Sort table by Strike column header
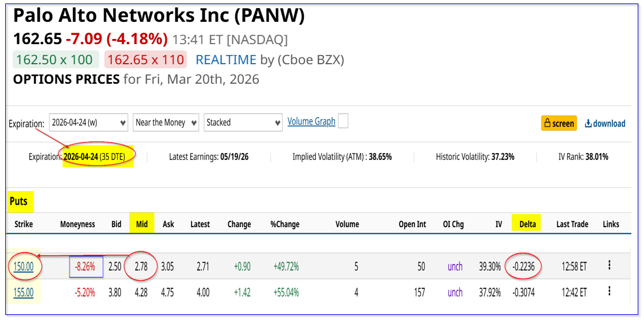This screenshot has height=320, width=644. tap(24, 224)
